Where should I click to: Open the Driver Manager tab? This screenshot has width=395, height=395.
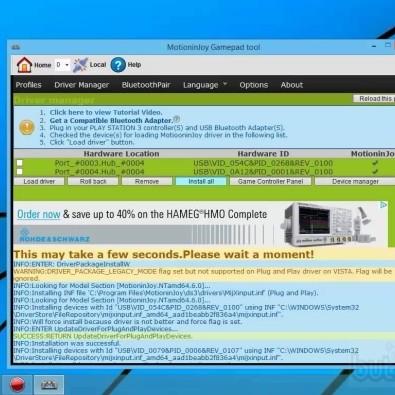(x=82, y=85)
